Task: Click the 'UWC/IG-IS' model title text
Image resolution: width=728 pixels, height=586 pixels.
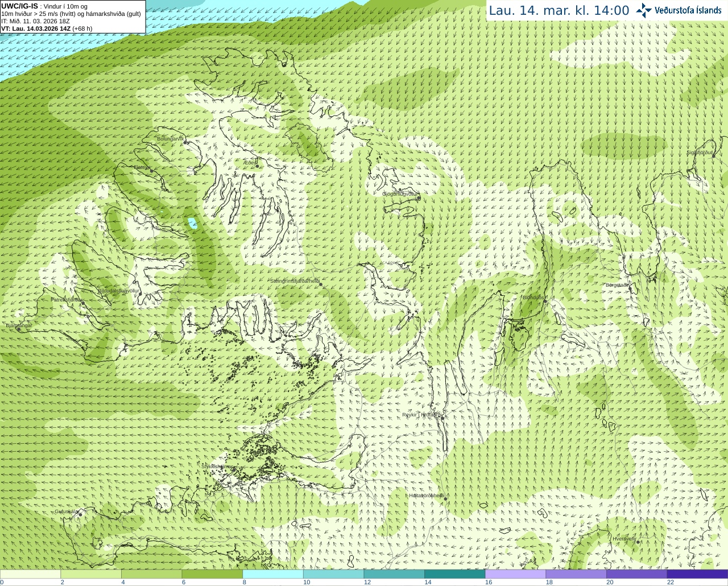Action: (19, 6)
